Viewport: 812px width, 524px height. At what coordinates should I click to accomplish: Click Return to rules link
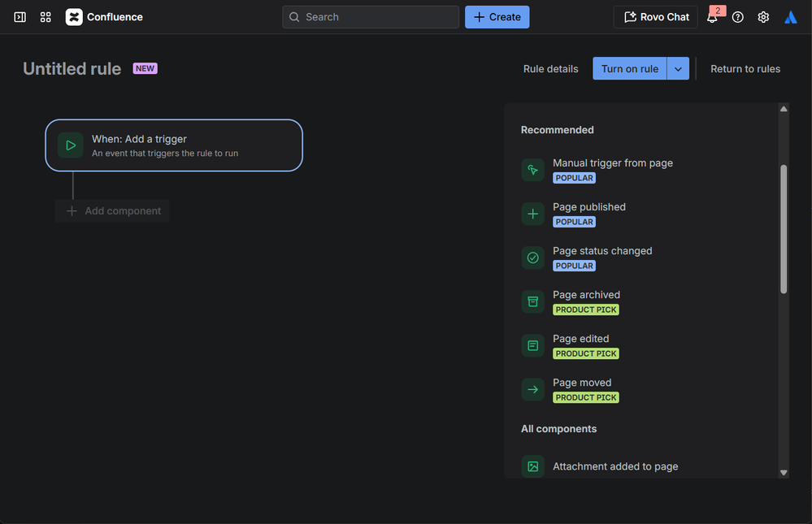745,69
